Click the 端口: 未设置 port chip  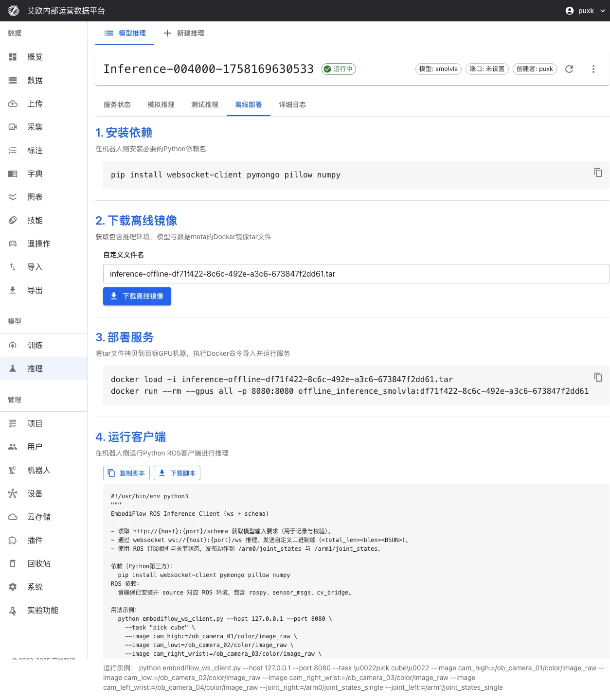[487, 69]
